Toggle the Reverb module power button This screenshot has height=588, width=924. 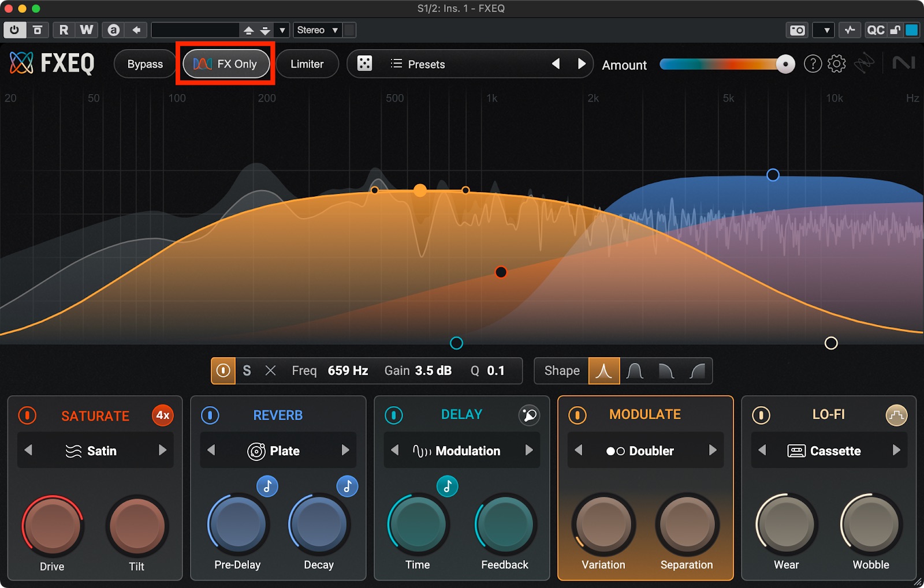tap(210, 415)
